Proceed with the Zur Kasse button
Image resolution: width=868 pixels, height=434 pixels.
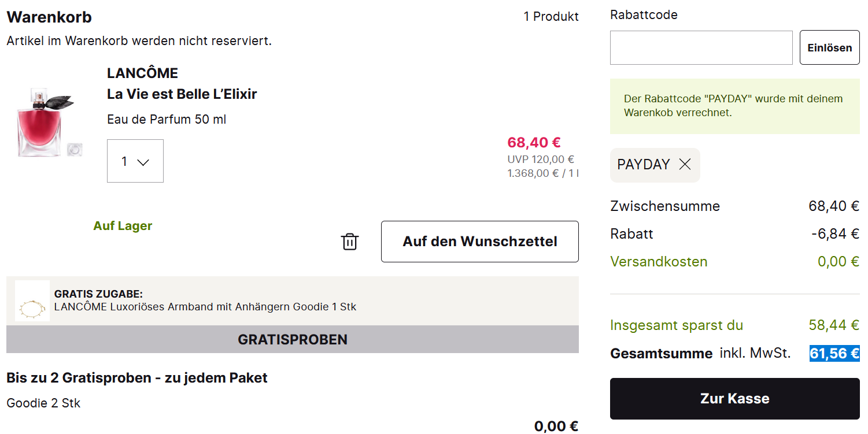click(x=734, y=399)
